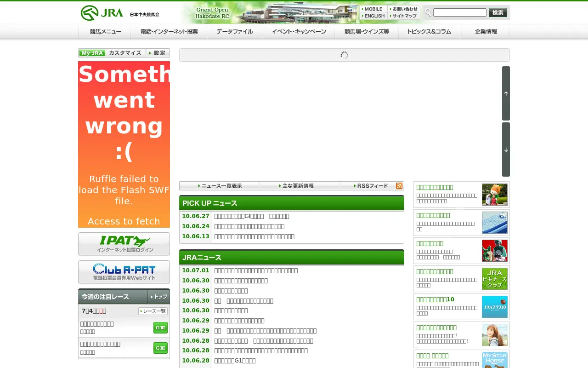Open the 企業情報 menu
This screenshot has height=368, width=588.
[x=486, y=32]
